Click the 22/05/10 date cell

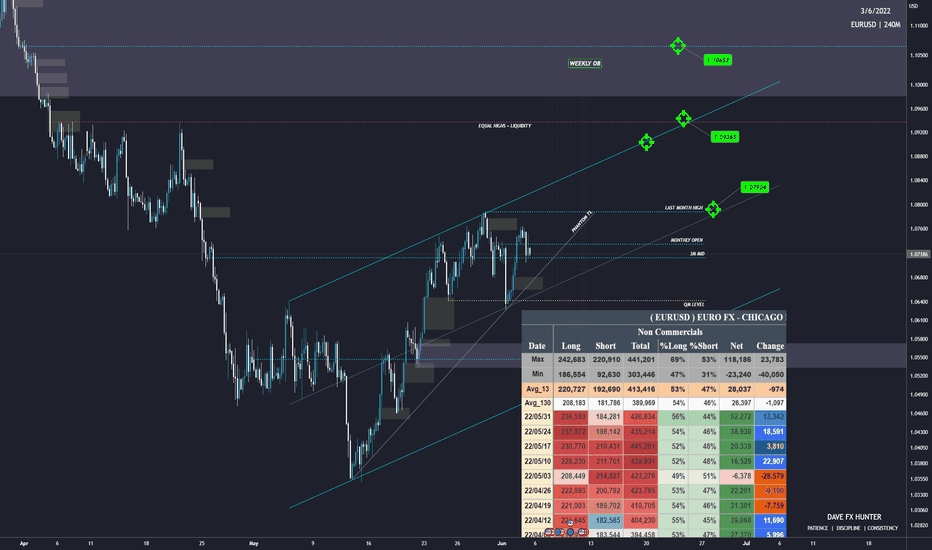coord(537,461)
